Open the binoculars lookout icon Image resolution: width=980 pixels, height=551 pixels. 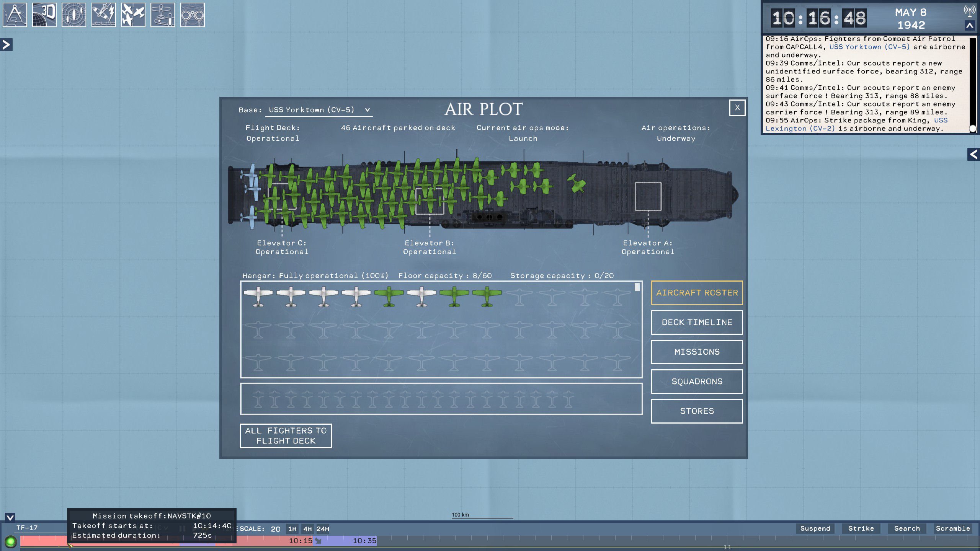coord(193,15)
